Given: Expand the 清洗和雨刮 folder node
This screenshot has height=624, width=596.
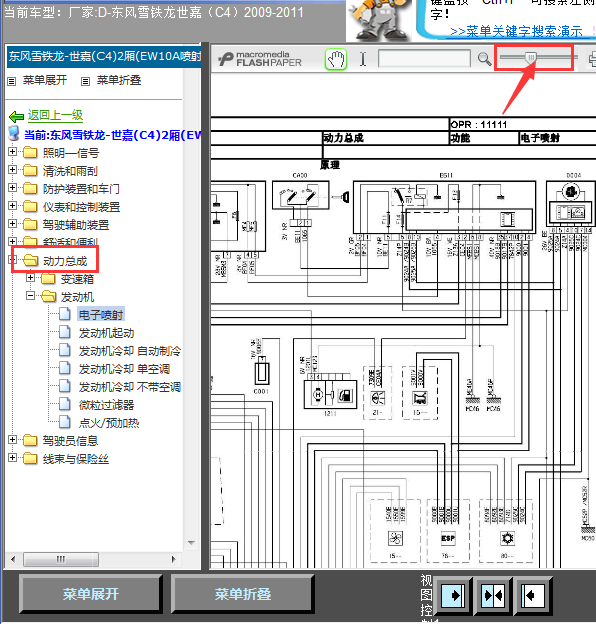Looking at the screenshot, I should (12, 170).
